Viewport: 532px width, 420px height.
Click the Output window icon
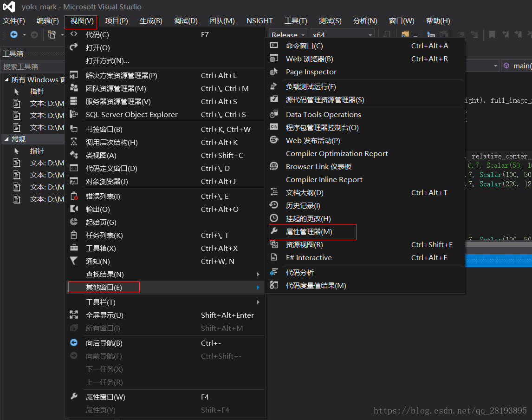click(74, 209)
